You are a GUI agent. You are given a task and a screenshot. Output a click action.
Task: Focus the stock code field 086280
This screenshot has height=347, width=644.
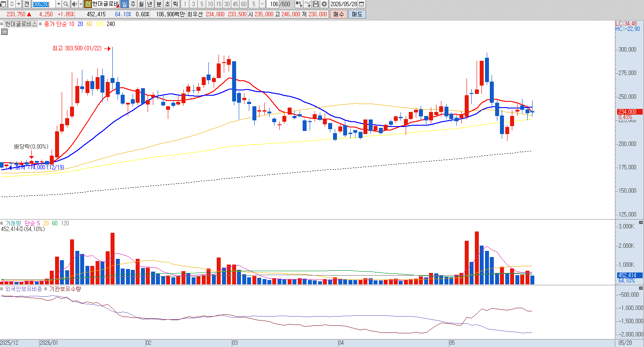click(x=44, y=4)
